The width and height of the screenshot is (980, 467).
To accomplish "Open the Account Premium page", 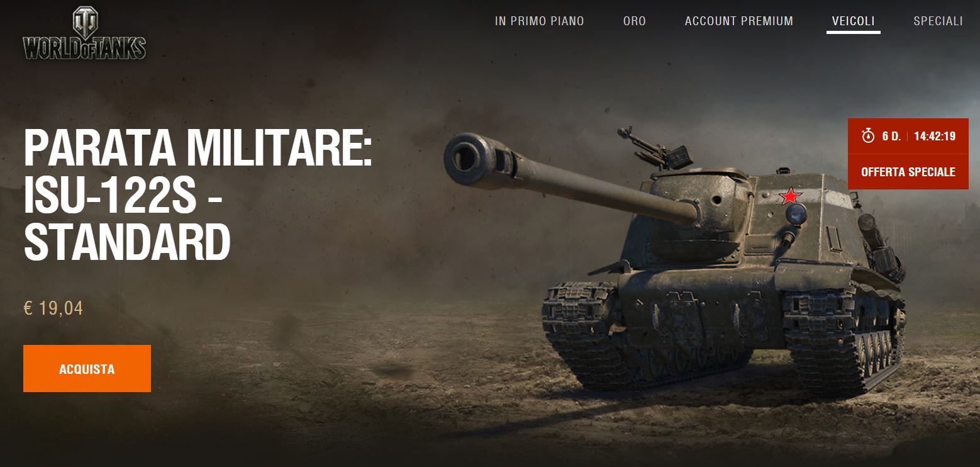I will pyautogui.click(x=739, y=21).
